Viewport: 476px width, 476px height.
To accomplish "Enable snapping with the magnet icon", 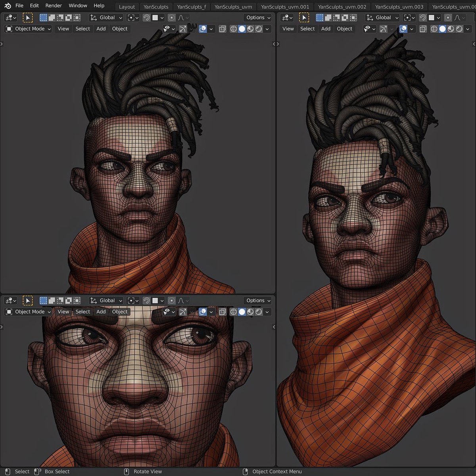I will coord(146,17).
